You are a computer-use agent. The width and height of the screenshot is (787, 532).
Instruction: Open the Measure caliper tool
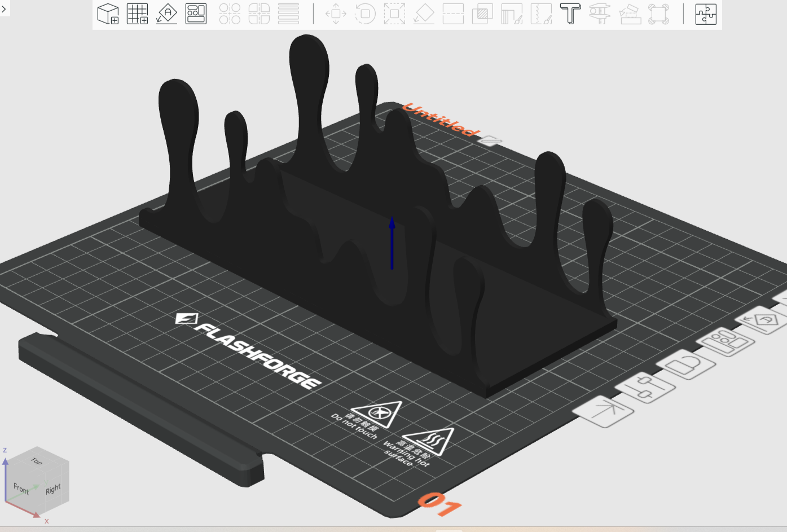click(600, 14)
